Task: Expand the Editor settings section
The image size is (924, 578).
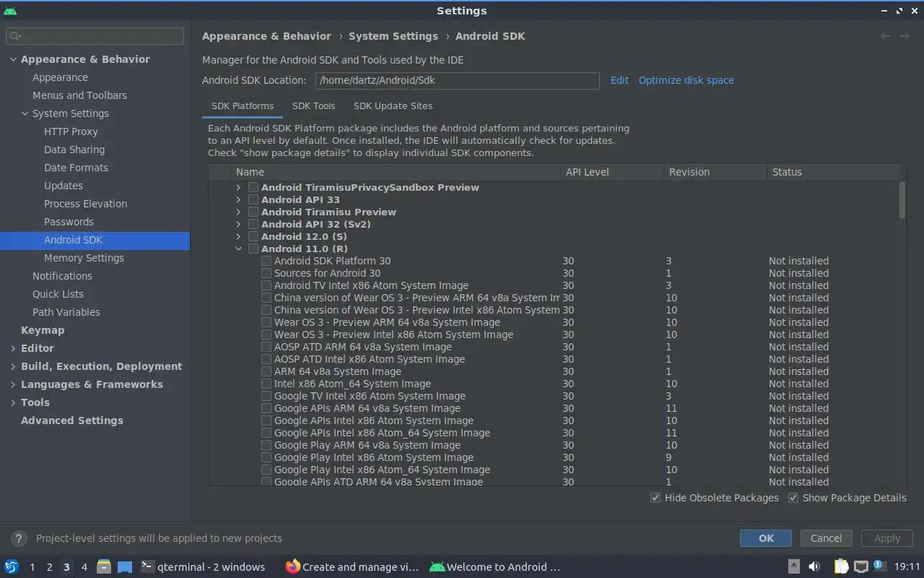Action: (x=13, y=348)
